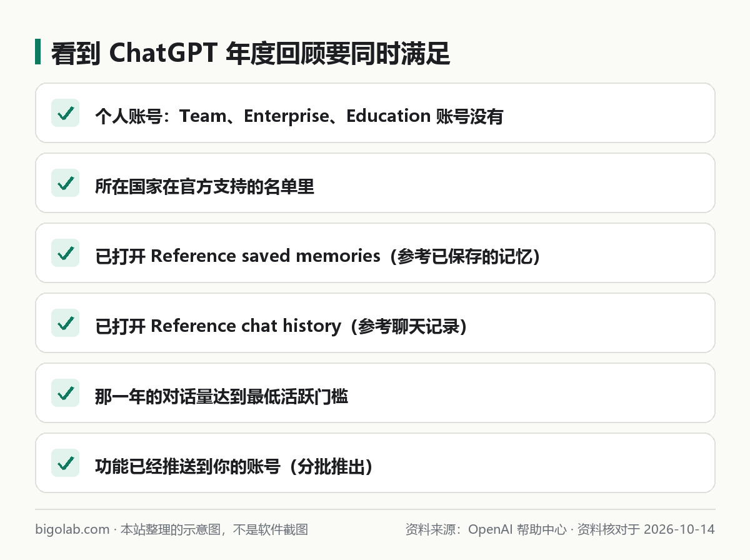Click the checkmark beside 那一年的对话量达到最低活跃门槛
The height and width of the screenshot is (560, 750).
(x=65, y=393)
